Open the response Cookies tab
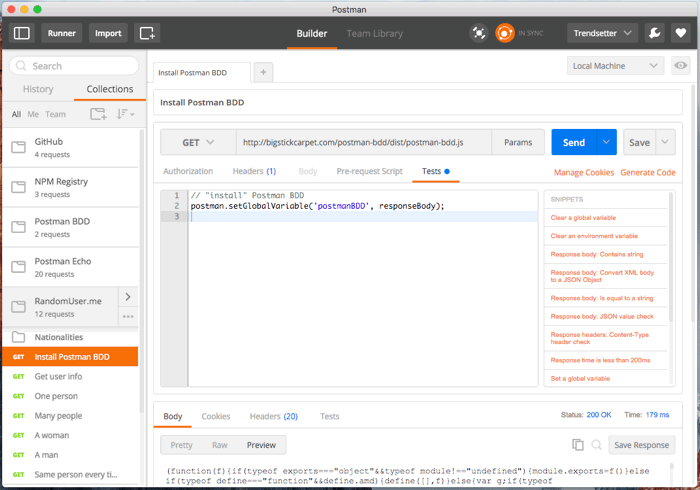Screen dimensions: 700x490 [216, 416]
